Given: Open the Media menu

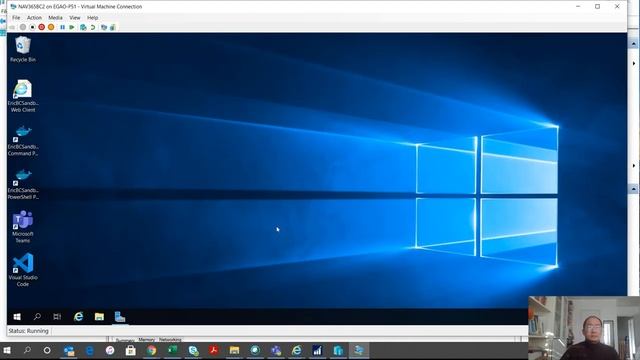Looking at the screenshot, I should [56, 18].
